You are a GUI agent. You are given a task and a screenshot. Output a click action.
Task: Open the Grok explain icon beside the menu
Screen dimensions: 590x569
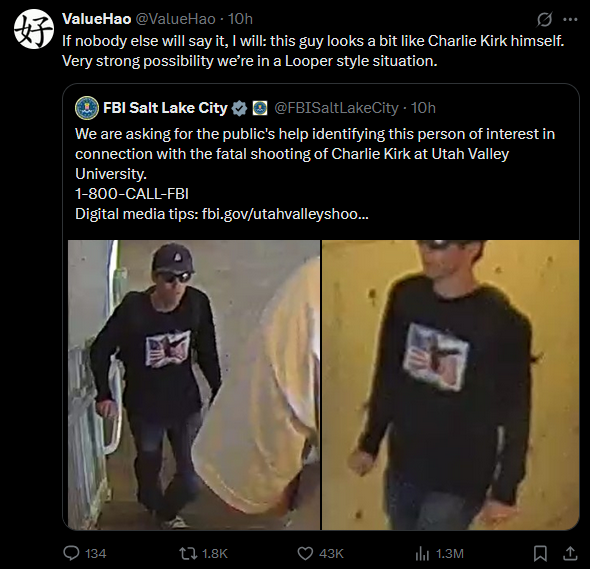[544, 19]
